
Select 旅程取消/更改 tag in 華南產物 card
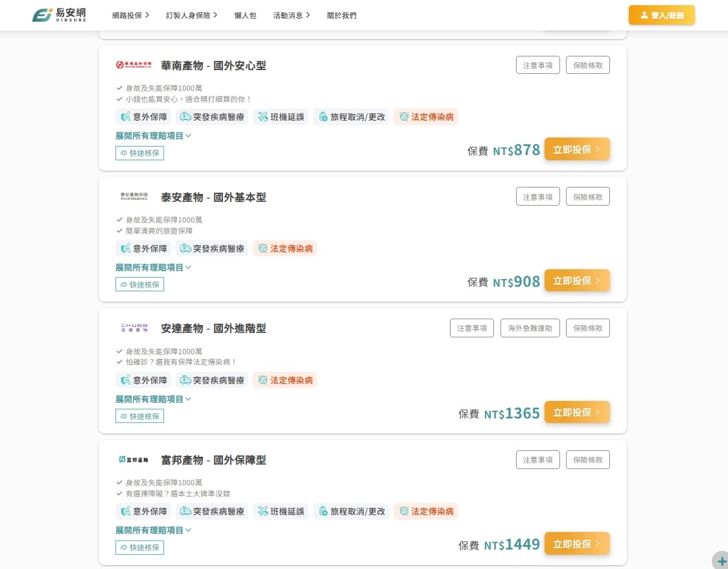tap(351, 117)
